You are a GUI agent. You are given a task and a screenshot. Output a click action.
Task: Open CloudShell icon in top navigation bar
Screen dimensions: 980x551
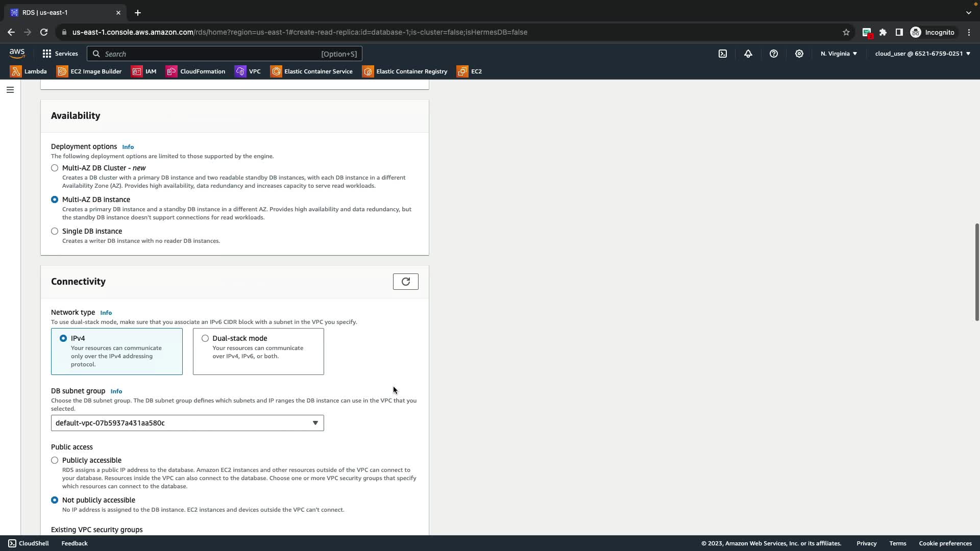point(723,54)
